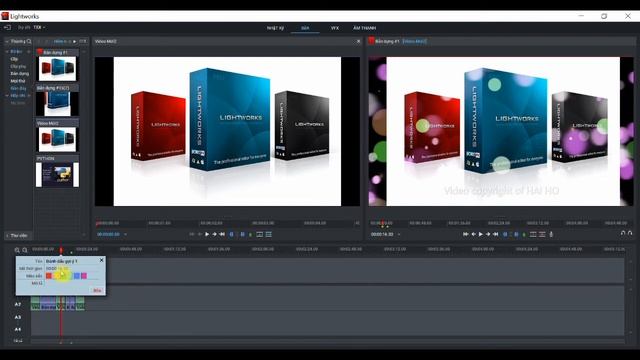The width and height of the screenshot is (640, 360).
Task: Click the delete icon in sequence viewer
Action: (x=542, y=234)
